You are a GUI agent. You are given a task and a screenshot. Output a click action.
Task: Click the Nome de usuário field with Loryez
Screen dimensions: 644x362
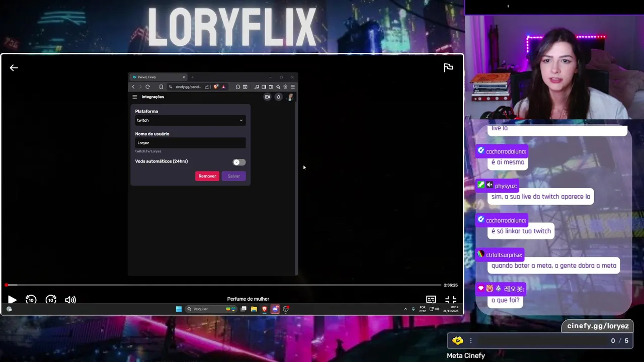[x=190, y=143]
